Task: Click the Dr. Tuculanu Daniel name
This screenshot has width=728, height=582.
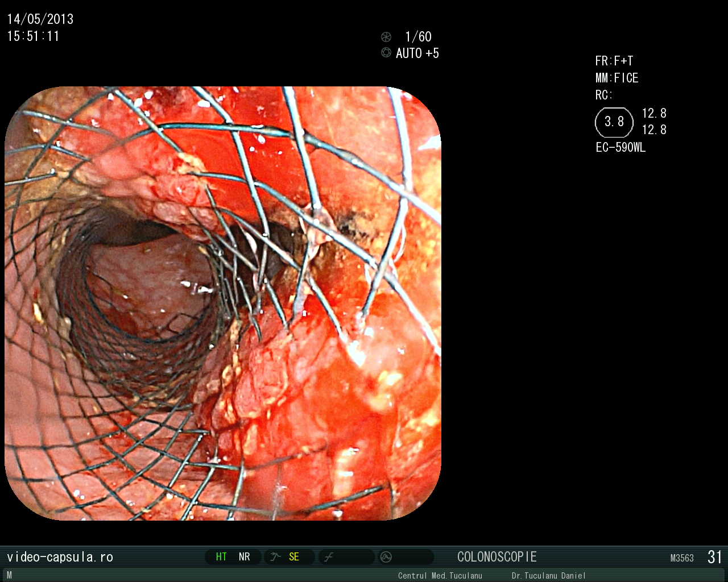Action: tap(548, 576)
